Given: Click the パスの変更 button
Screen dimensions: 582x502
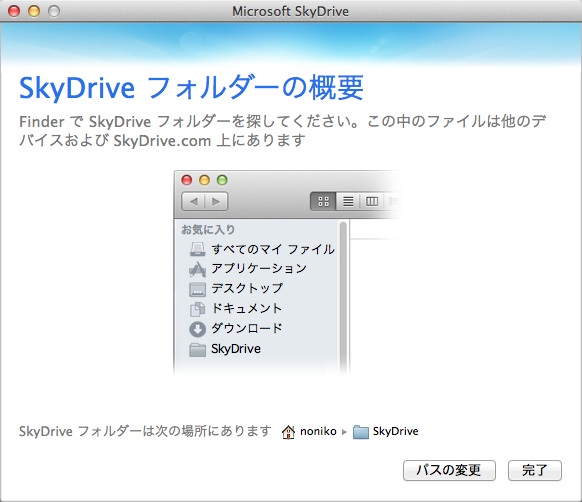Looking at the screenshot, I should [x=449, y=470].
